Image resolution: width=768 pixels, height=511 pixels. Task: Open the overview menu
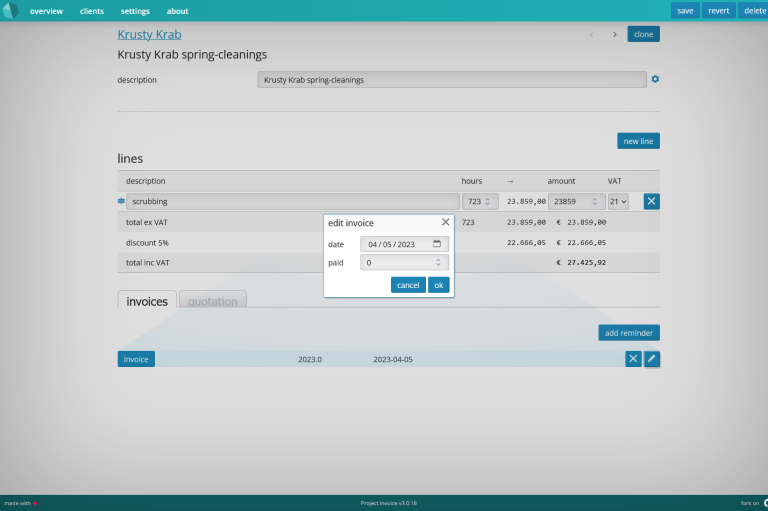tap(46, 11)
